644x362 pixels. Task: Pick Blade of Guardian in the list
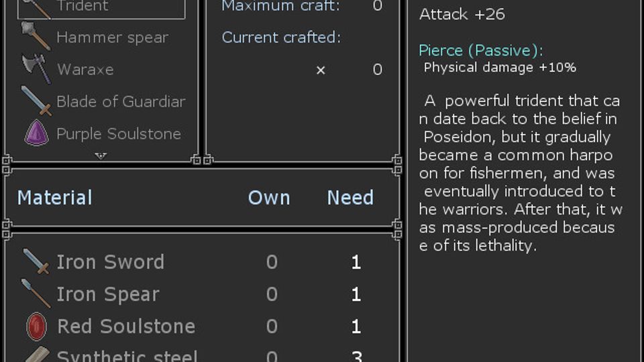[x=121, y=101]
